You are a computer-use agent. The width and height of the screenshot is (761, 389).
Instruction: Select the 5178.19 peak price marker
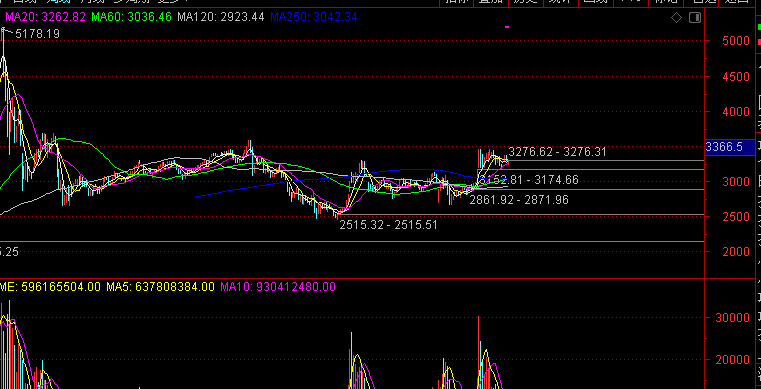37,34
